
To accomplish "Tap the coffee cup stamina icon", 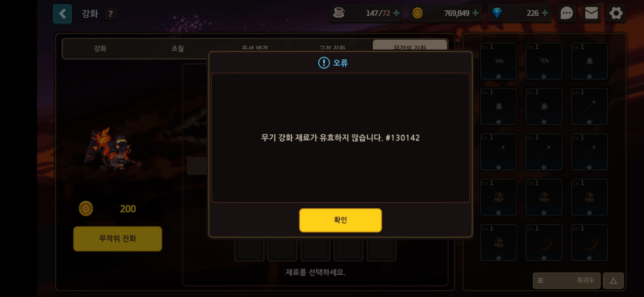I will [x=339, y=13].
